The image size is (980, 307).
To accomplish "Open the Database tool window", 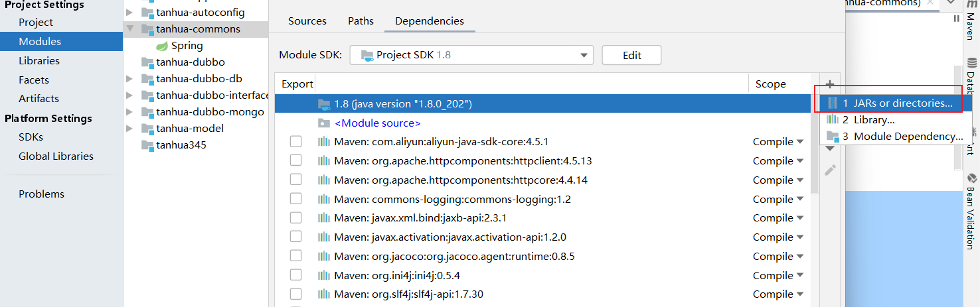I will click(971, 76).
